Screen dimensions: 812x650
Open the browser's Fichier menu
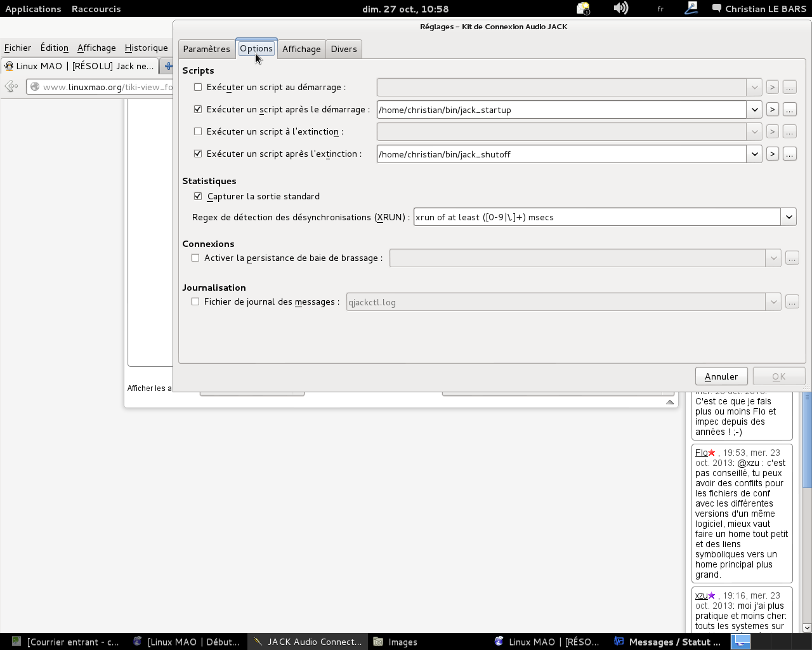point(18,48)
